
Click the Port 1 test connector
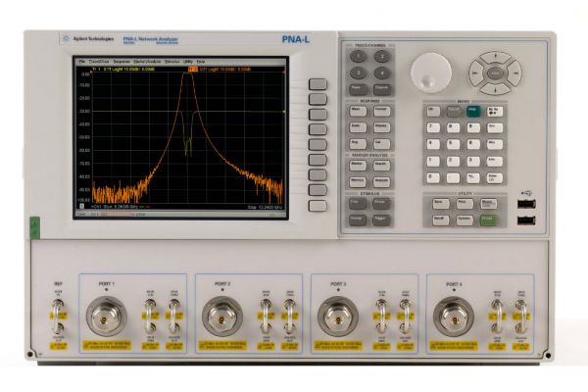click(108, 316)
